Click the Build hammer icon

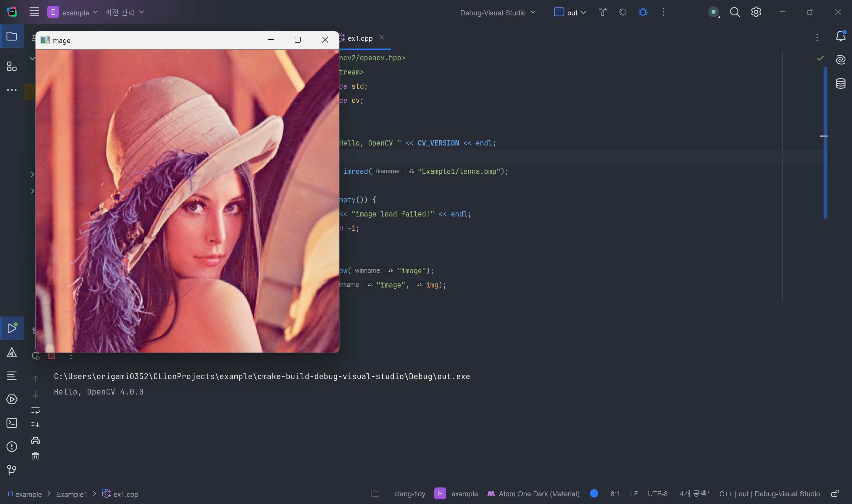pyautogui.click(x=602, y=12)
